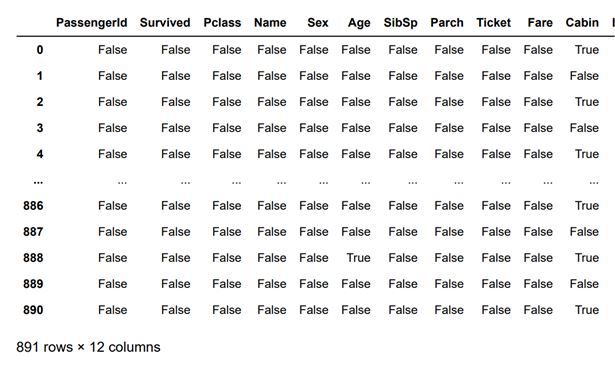The image size is (615, 369).
Task: Click Cabin True value in row 0
Action: click(x=587, y=50)
